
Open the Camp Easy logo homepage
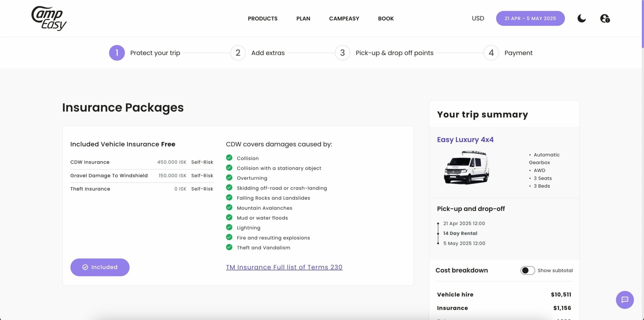(x=49, y=18)
